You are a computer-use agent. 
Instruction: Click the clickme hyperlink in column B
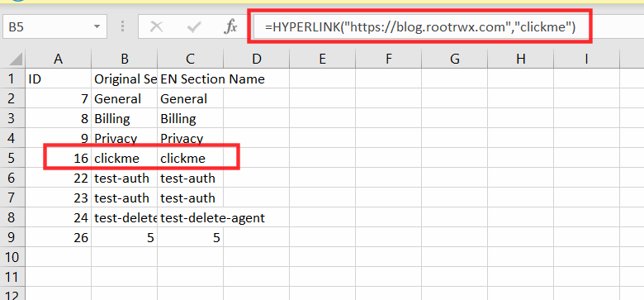pyautogui.click(x=125, y=158)
